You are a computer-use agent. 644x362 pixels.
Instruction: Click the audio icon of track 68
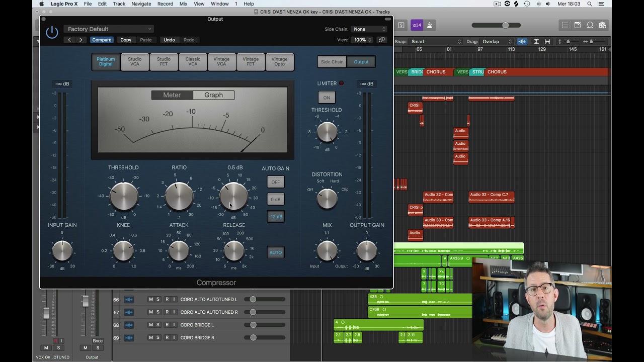click(129, 325)
